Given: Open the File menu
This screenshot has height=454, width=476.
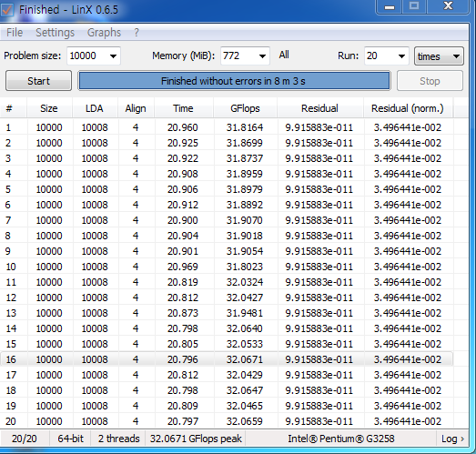Looking at the screenshot, I should point(15,33).
